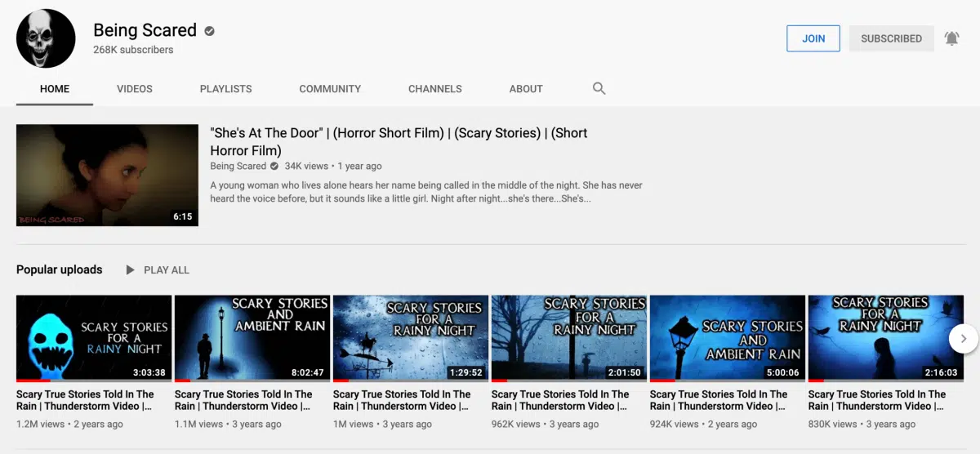Click the Popular uploads heading
The width and height of the screenshot is (980, 454).
click(x=60, y=269)
